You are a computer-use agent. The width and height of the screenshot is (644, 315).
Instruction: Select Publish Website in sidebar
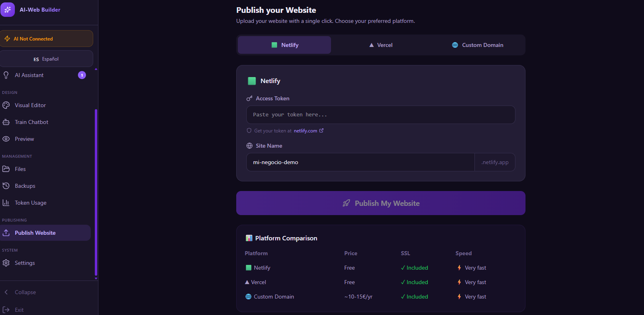point(45,233)
